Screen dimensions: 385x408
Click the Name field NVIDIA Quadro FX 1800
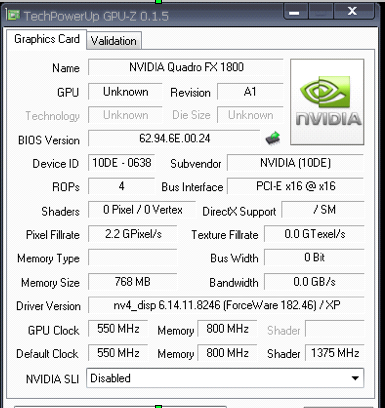[186, 67]
